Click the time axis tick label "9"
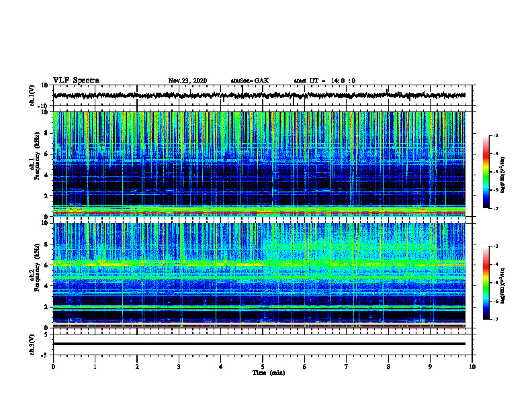 coord(430,367)
